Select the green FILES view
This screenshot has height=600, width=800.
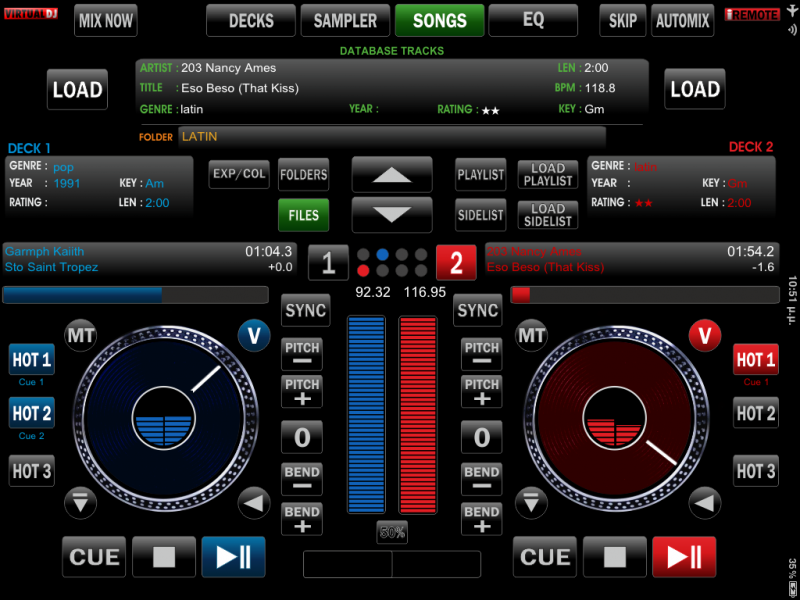coord(304,215)
